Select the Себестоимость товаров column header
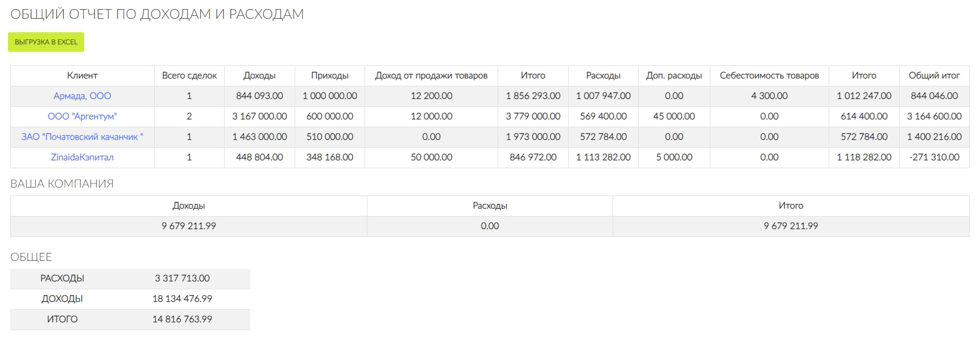This screenshot has height=341, width=980. click(x=770, y=76)
